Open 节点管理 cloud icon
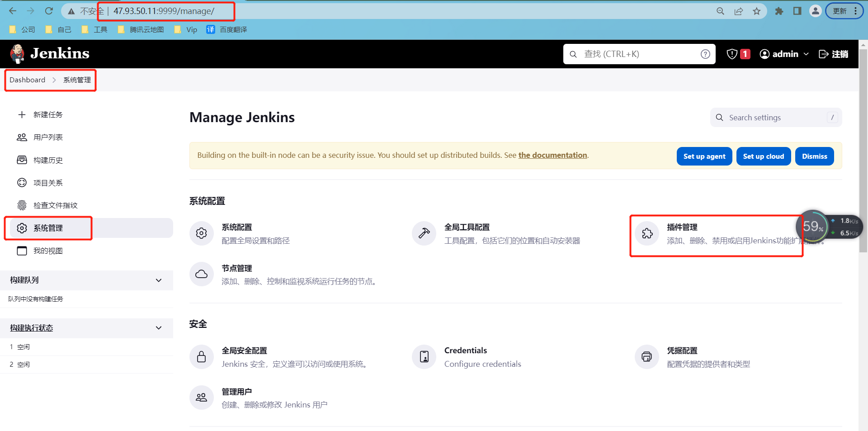Screen dimensions: 868x431 202,274
